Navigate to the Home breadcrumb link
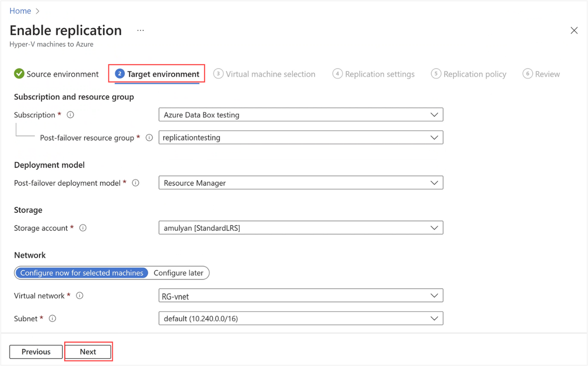The image size is (588, 366). [20, 11]
